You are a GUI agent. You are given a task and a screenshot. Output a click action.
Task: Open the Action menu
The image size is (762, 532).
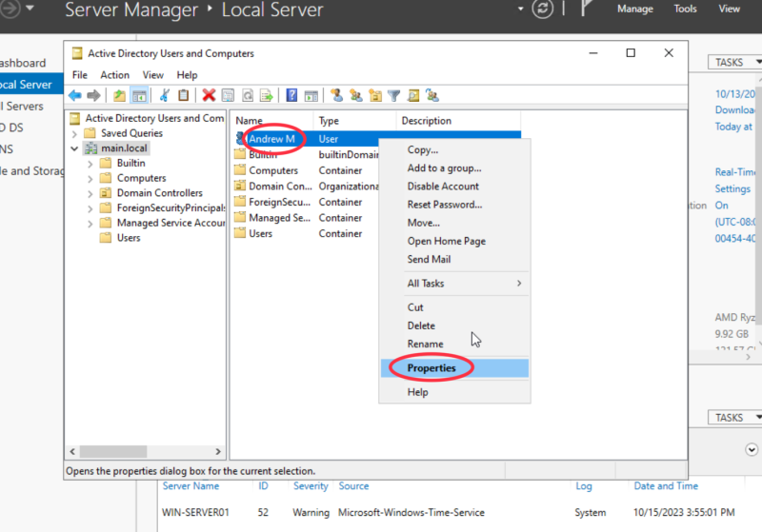pyautogui.click(x=114, y=75)
